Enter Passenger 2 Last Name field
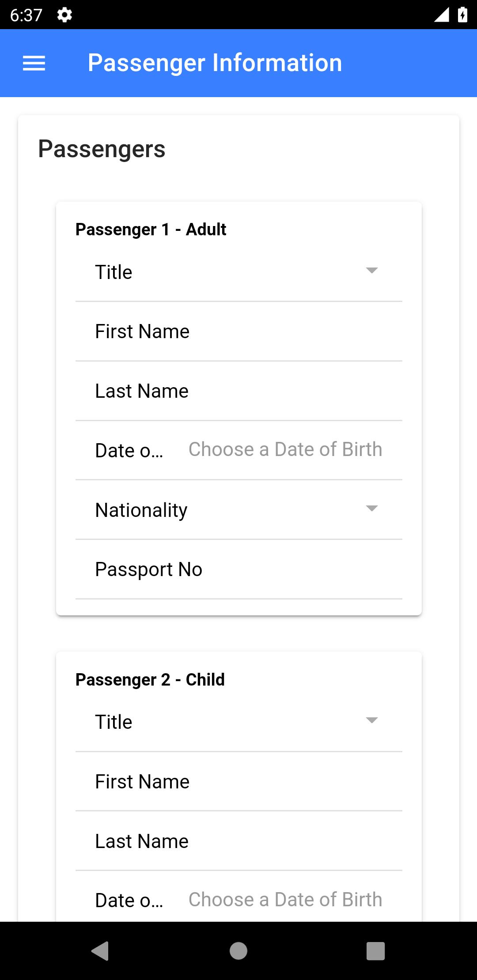Viewport: 477px width, 980px height. (238, 841)
